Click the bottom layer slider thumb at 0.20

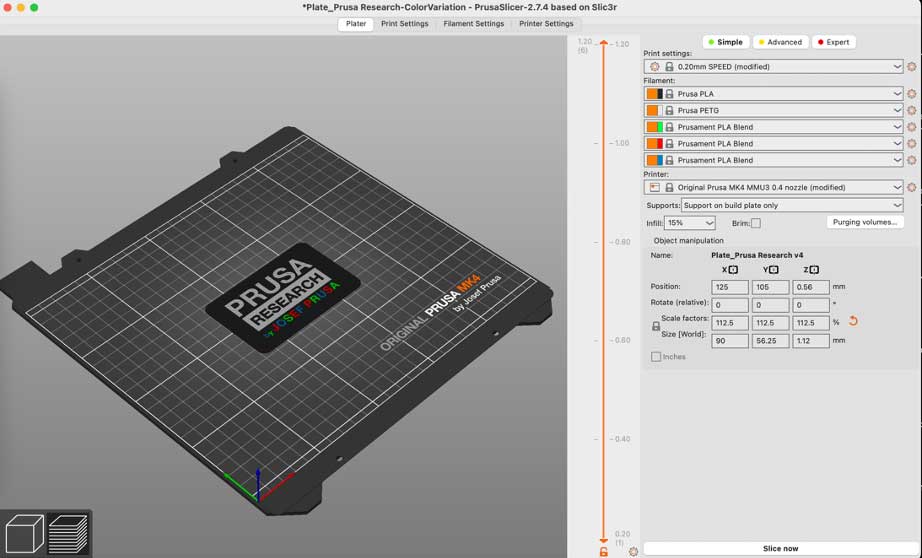point(603,540)
